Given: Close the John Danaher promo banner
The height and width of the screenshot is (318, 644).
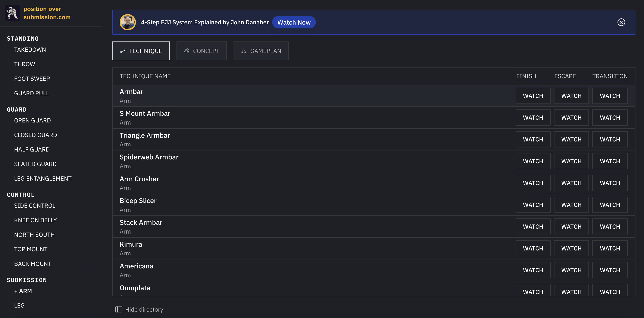Looking at the screenshot, I should coord(621,22).
